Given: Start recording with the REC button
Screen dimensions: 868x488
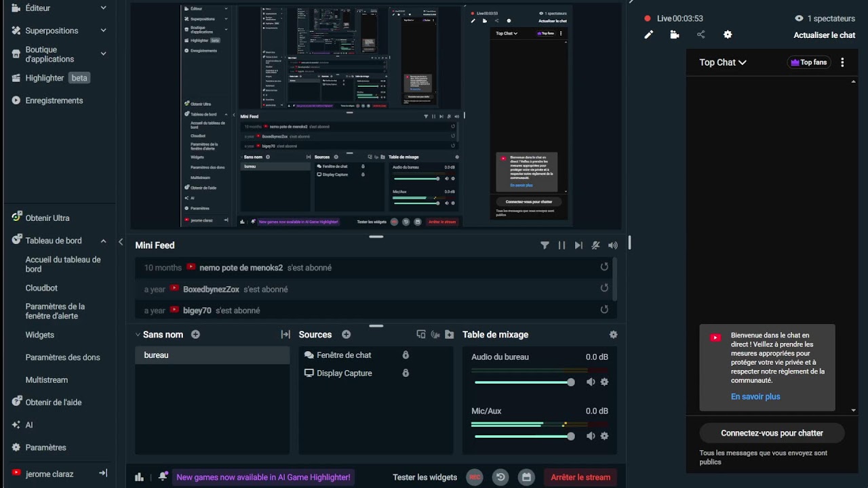Looking at the screenshot, I should click(x=475, y=477).
